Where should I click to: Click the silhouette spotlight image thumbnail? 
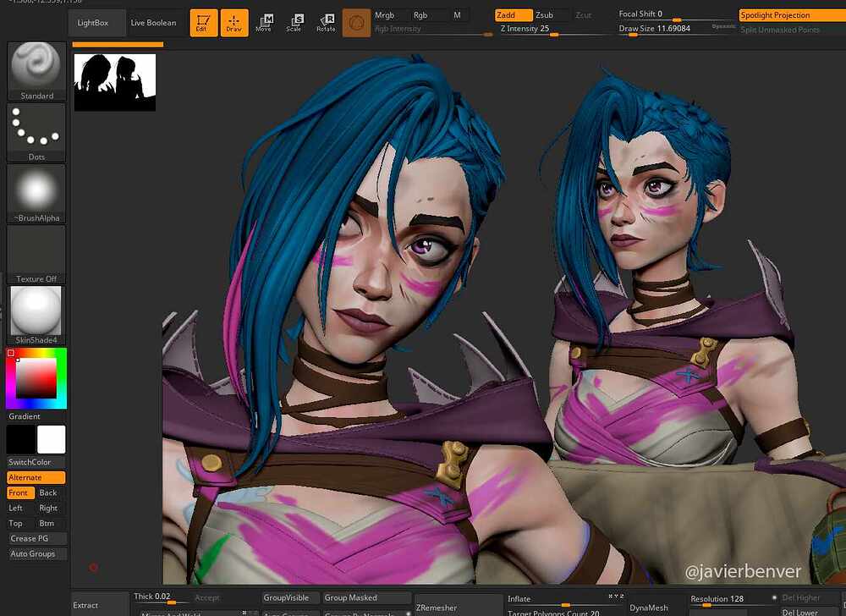[114, 82]
